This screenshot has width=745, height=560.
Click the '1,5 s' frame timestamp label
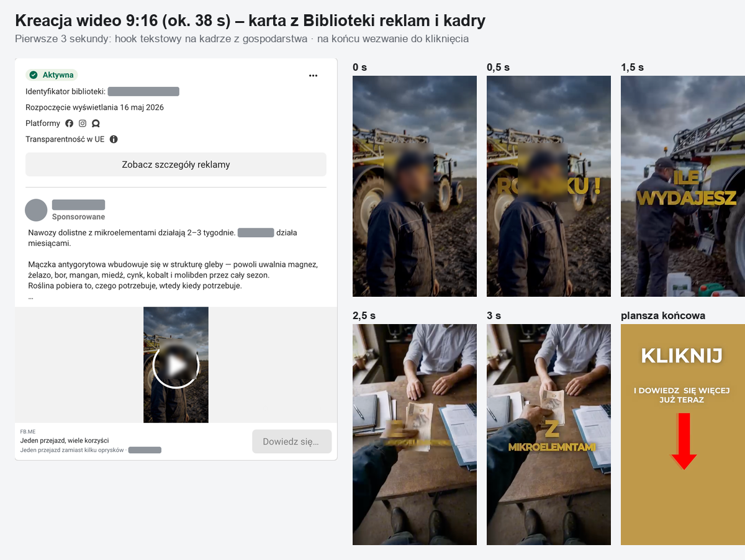(x=632, y=67)
